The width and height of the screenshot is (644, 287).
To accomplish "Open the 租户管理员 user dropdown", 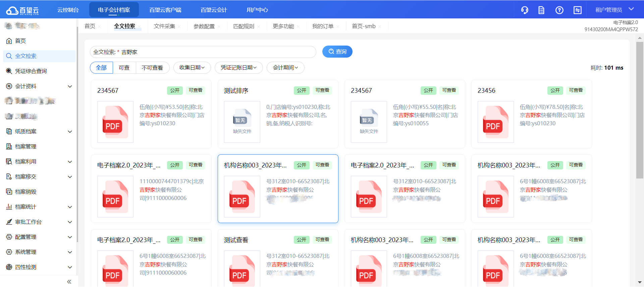I will tap(614, 10).
